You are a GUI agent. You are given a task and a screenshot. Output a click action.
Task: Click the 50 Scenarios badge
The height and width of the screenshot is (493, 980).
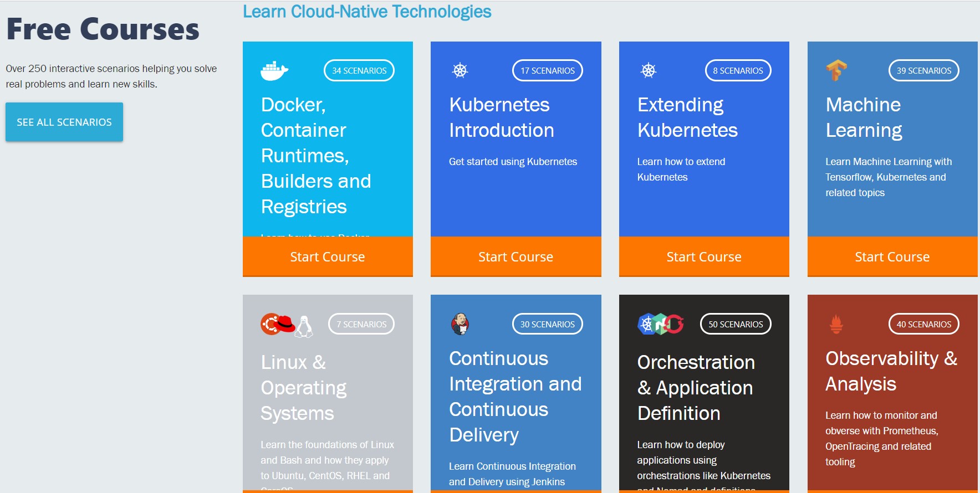736,324
